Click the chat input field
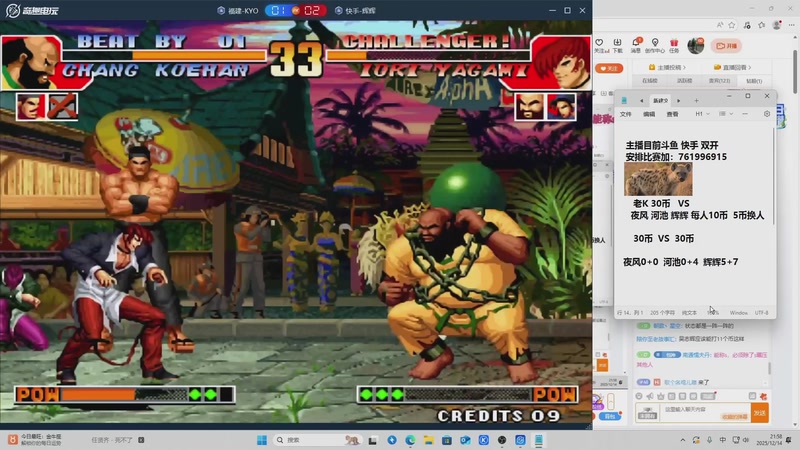This screenshot has width=800, height=450. [x=705, y=412]
